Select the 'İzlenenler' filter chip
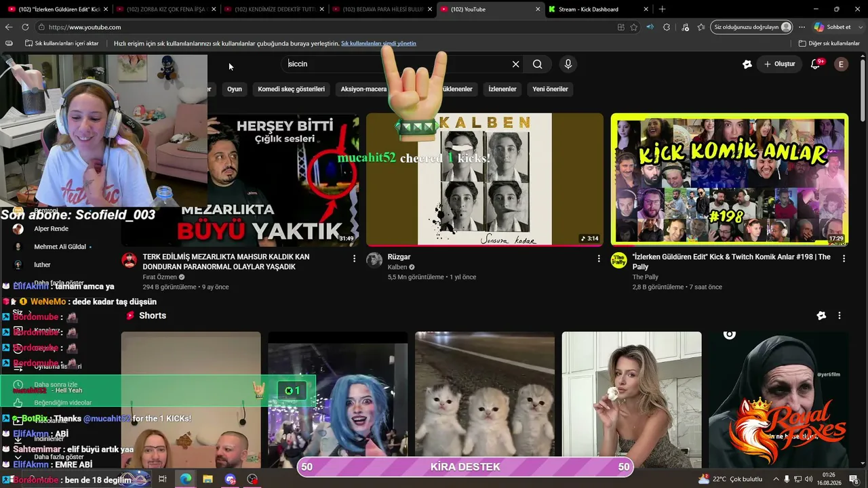Viewport: 868px width, 488px height. click(x=502, y=89)
